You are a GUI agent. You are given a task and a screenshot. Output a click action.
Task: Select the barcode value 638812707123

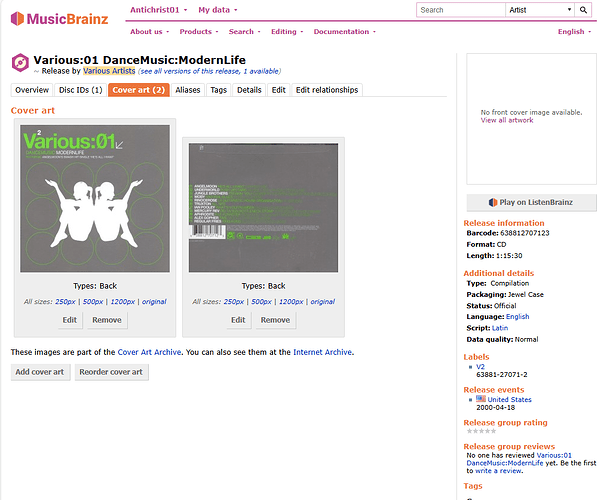coord(524,233)
